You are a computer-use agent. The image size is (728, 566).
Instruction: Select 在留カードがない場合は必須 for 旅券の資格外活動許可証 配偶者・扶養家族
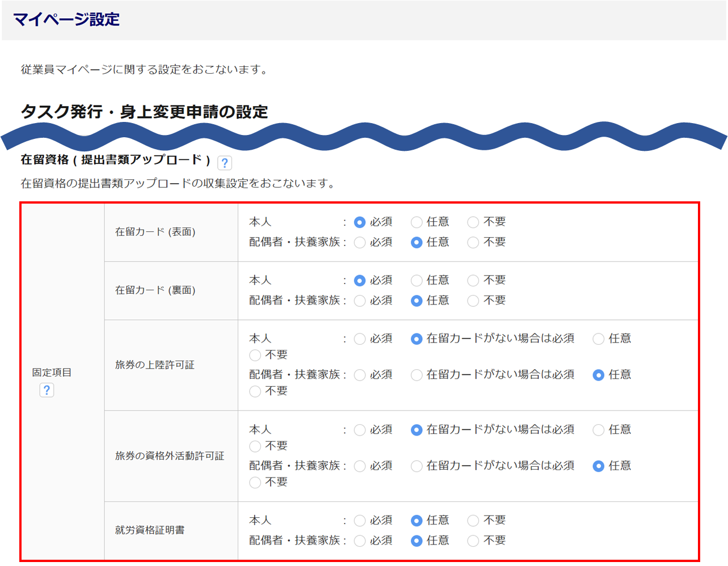tap(416, 466)
